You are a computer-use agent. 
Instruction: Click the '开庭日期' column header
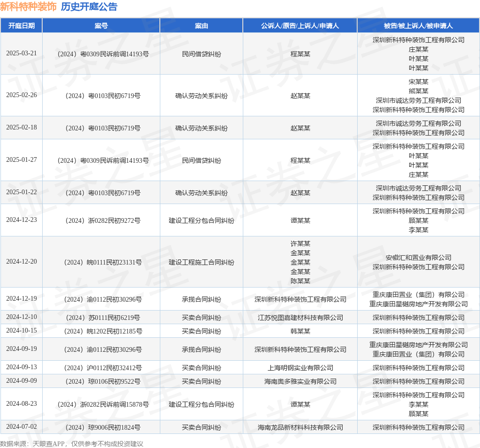[x=22, y=26]
